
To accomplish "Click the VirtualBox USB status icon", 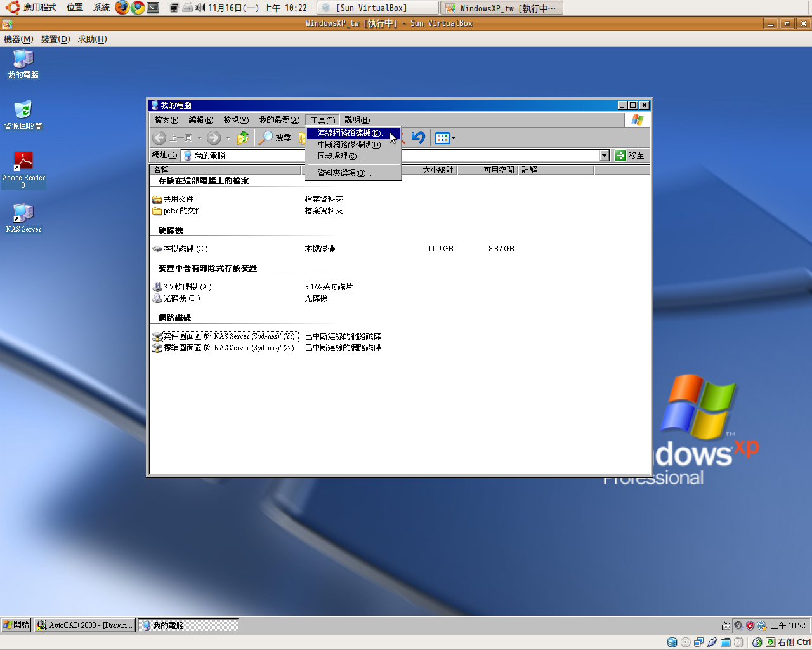I will pos(712,642).
